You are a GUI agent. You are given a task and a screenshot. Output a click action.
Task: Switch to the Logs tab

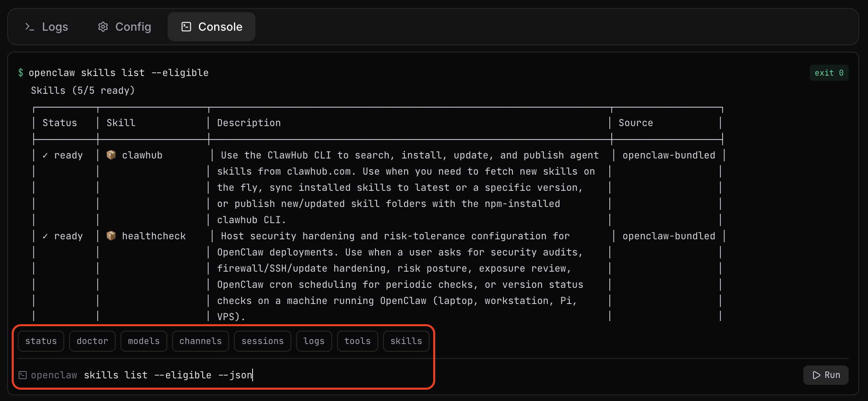click(47, 27)
